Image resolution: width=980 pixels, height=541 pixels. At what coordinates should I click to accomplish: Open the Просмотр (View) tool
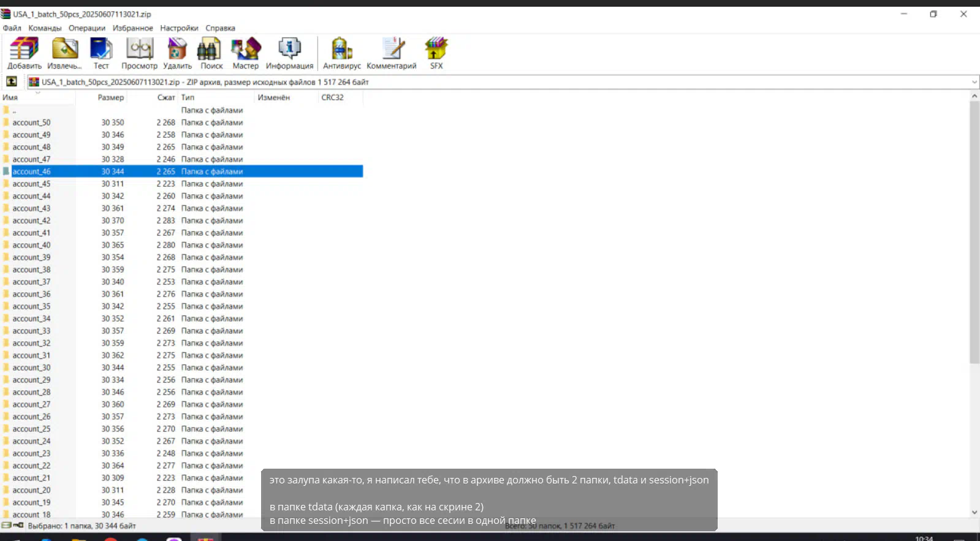[139, 53]
